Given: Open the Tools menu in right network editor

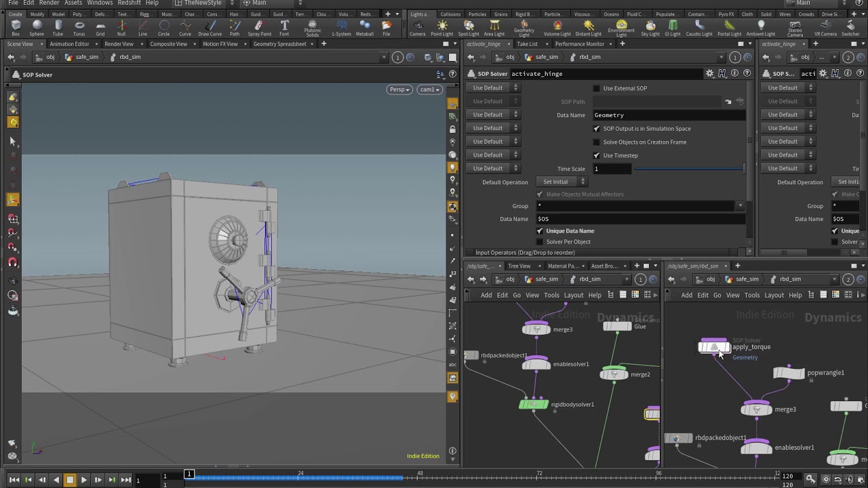Looking at the screenshot, I should tap(752, 295).
